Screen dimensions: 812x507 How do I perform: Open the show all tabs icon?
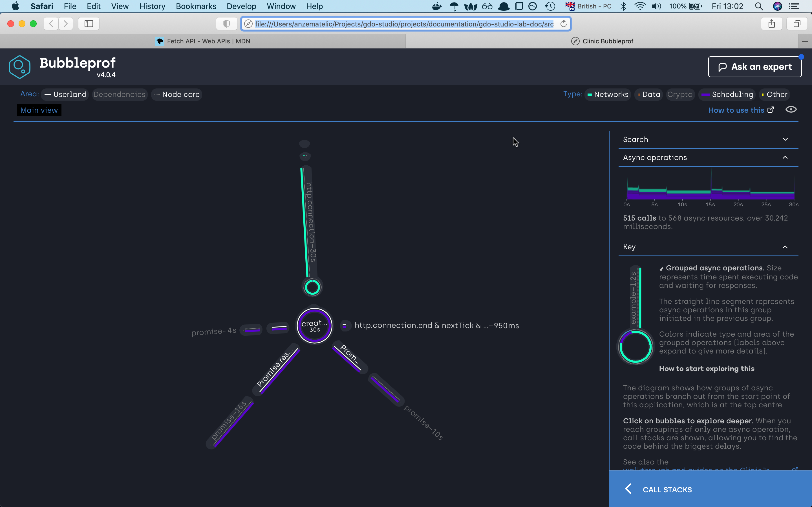click(797, 24)
